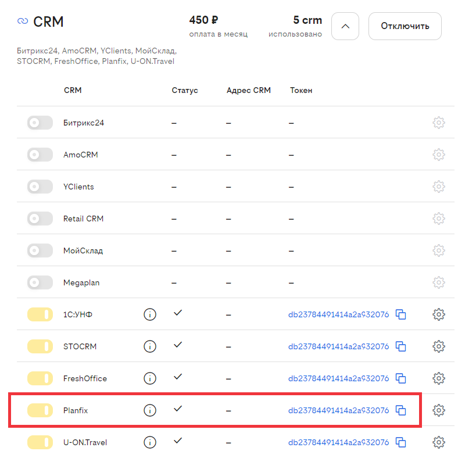Open the FreshOffice token link

(x=338, y=378)
